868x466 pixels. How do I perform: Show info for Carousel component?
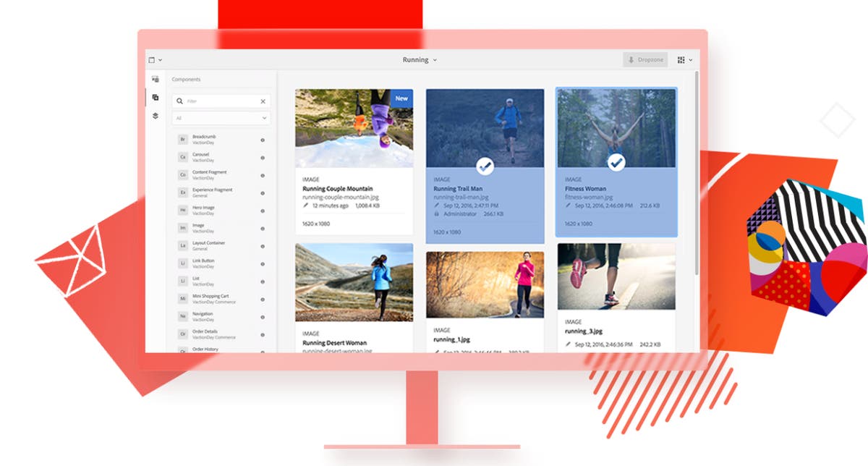(x=262, y=158)
